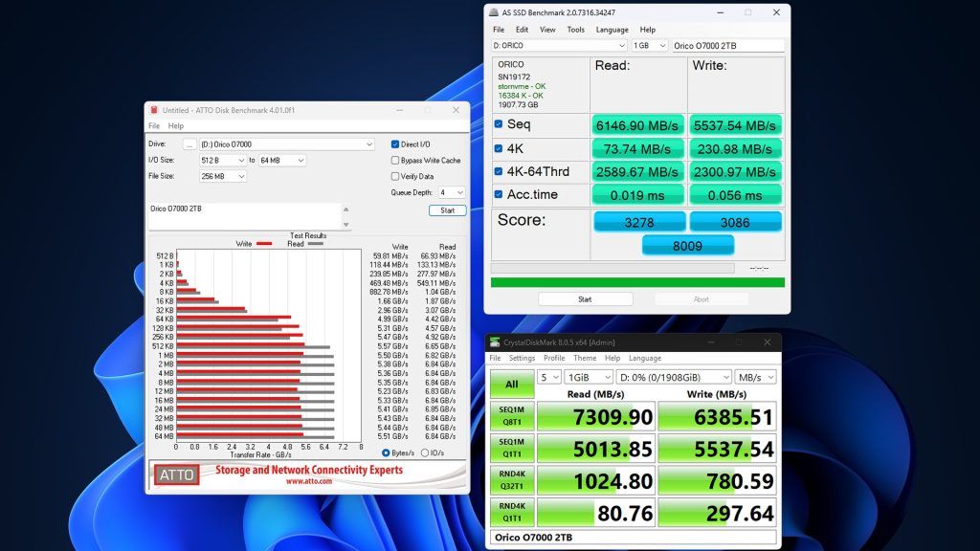Open AS SSD View menu
Screen dimensions: 980x551
tap(547, 30)
